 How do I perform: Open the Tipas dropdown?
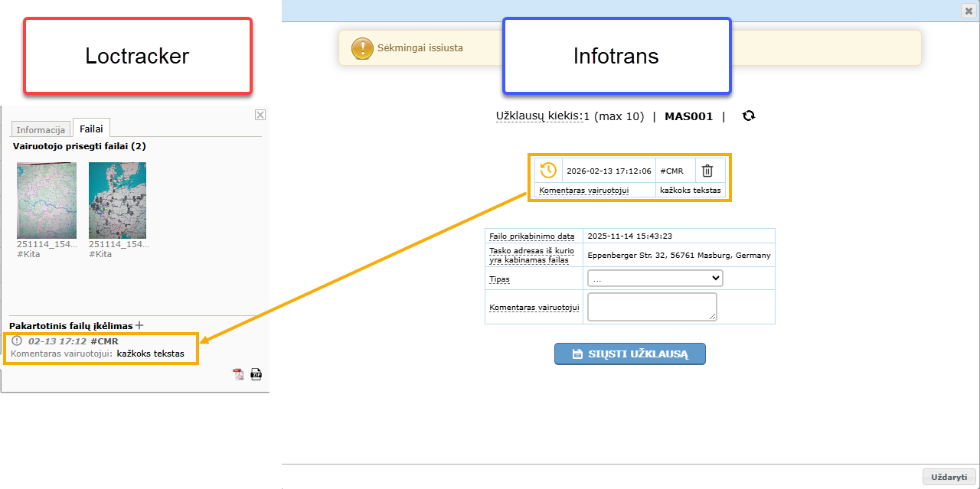click(x=655, y=279)
